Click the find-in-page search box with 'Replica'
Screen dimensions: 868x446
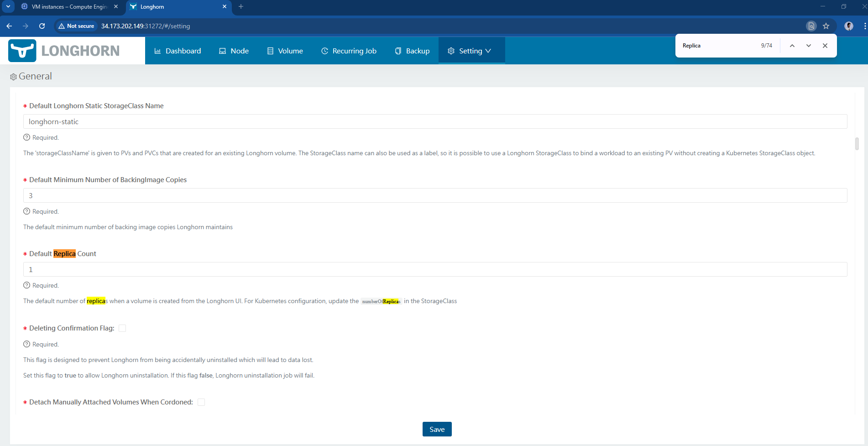click(x=719, y=46)
